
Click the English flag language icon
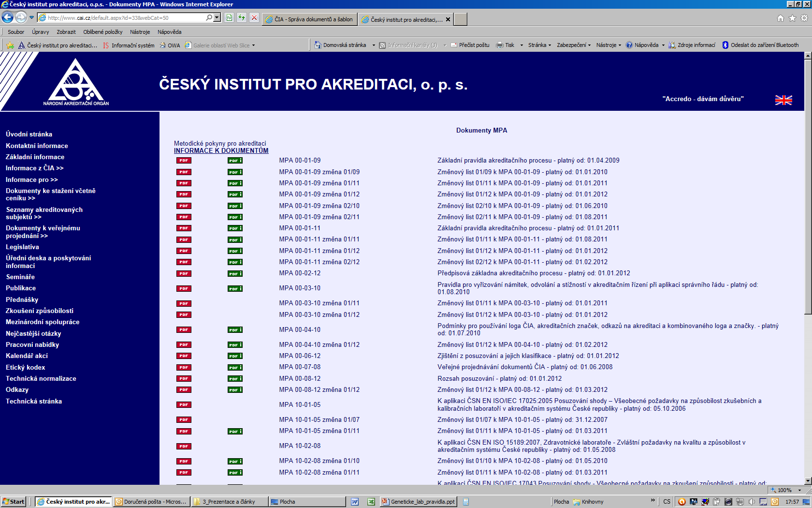[x=783, y=100]
